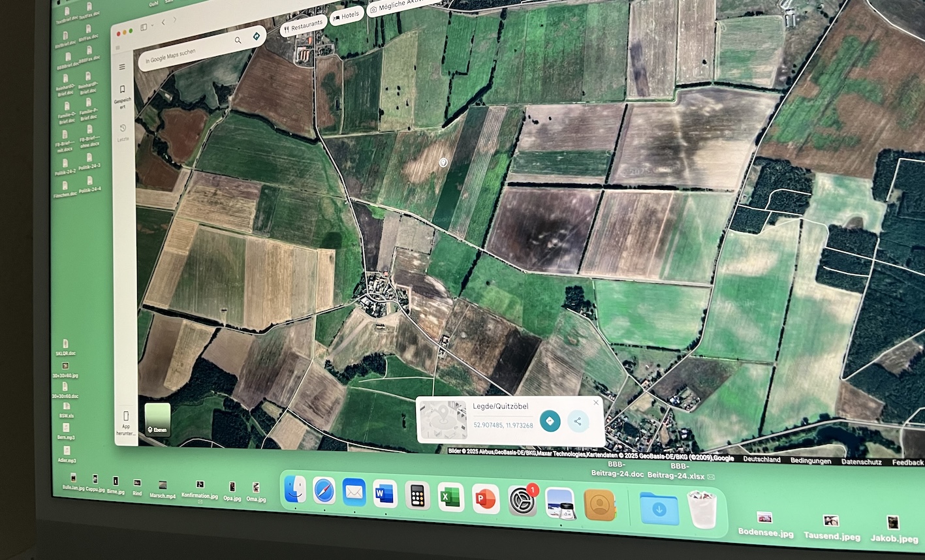Open Preview from the Dock
This screenshot has width=925, height=560.
click(x=560, y=503)
